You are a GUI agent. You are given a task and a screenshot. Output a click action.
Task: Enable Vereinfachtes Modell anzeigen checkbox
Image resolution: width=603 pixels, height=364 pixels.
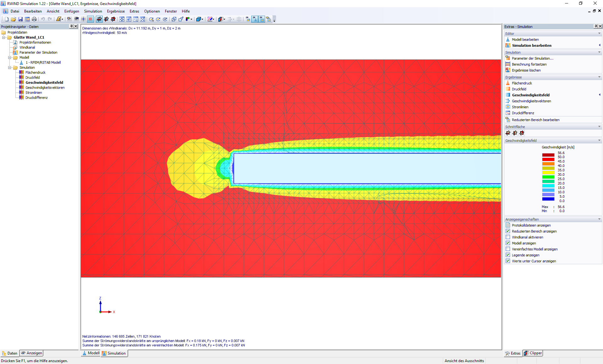508,249
